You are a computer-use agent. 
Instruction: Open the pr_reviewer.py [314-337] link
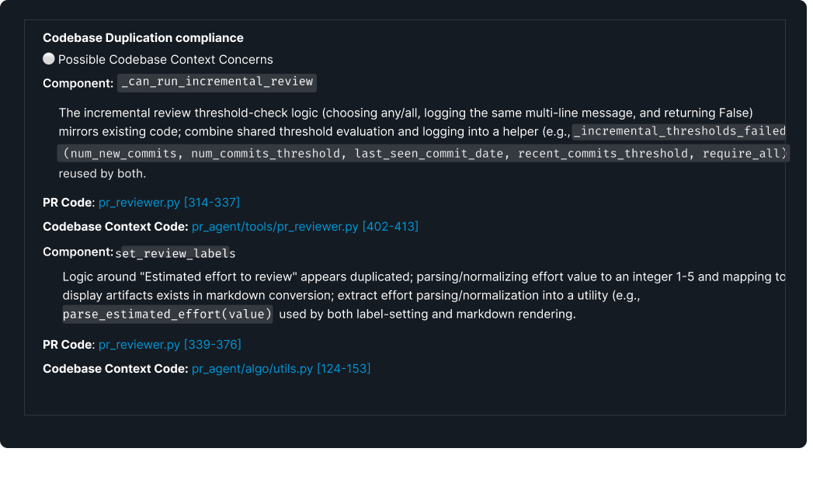pyautogui.click(x=169, y=202)
